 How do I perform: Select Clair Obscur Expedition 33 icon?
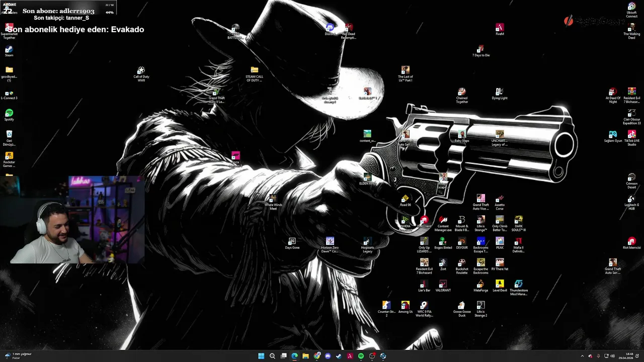[632, 117]
